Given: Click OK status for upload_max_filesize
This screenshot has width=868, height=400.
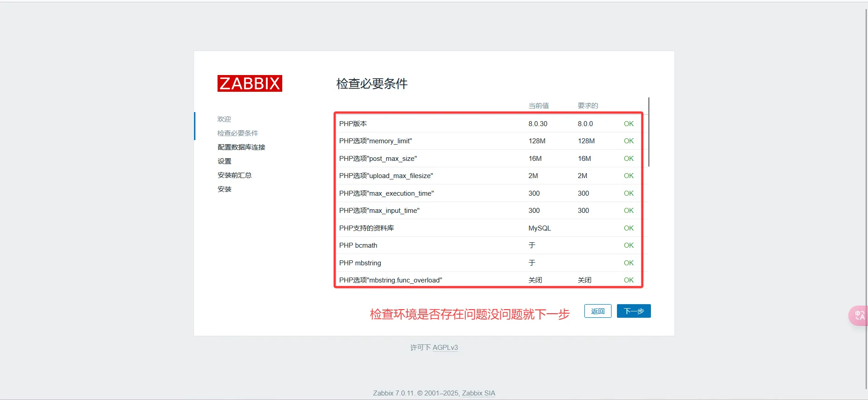Looking at the screenshot, I should [x=629, y=176].
